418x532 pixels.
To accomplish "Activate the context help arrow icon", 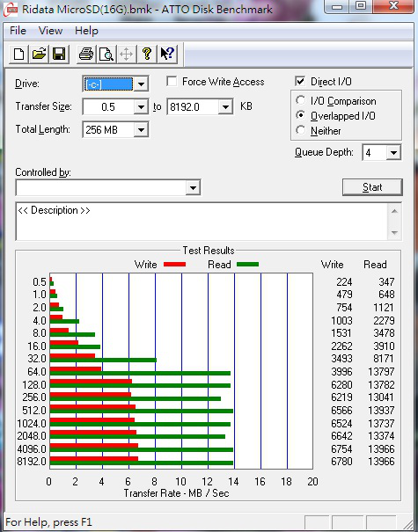I will (x=167, y=54).
